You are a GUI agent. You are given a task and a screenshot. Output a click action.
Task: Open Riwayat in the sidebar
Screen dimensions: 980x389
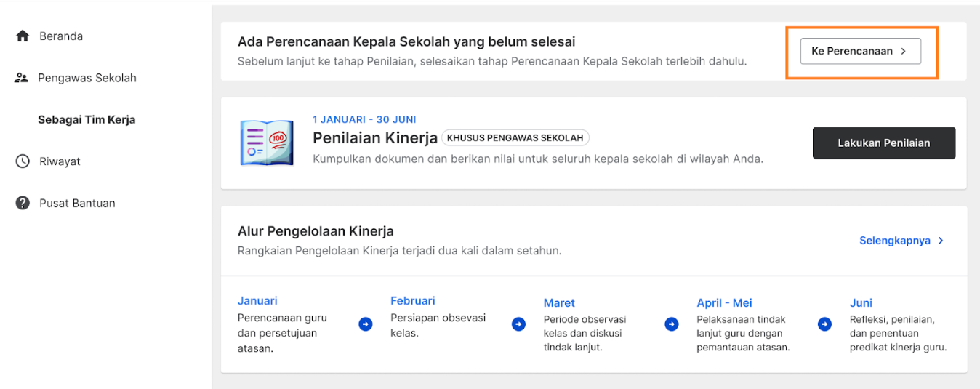tap(60, 161)
